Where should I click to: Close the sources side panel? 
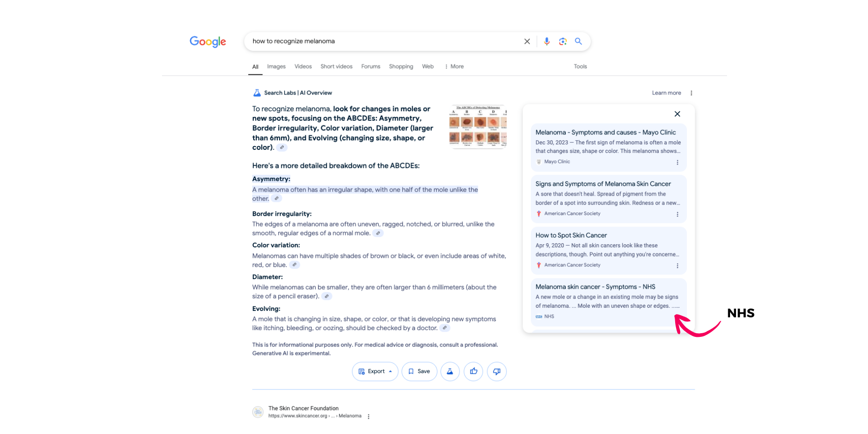(x=677, y=114)
